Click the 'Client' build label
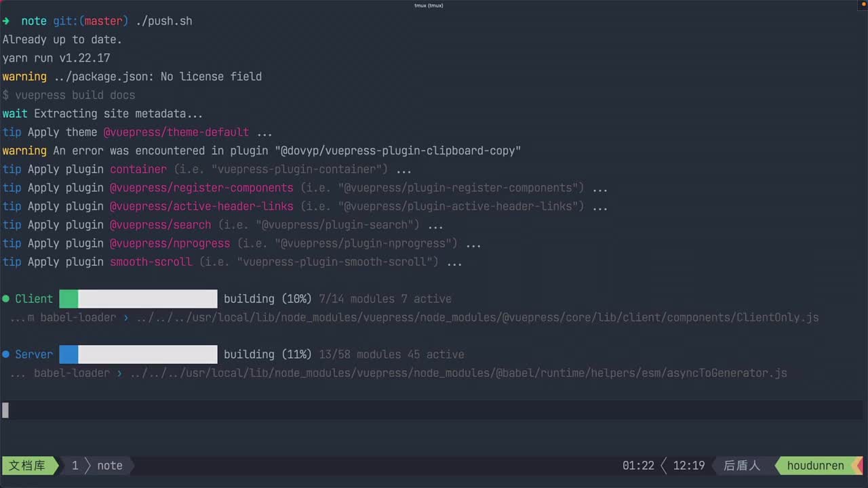Image resolution: width=868 pixels, height=488 pixels. 34,299
